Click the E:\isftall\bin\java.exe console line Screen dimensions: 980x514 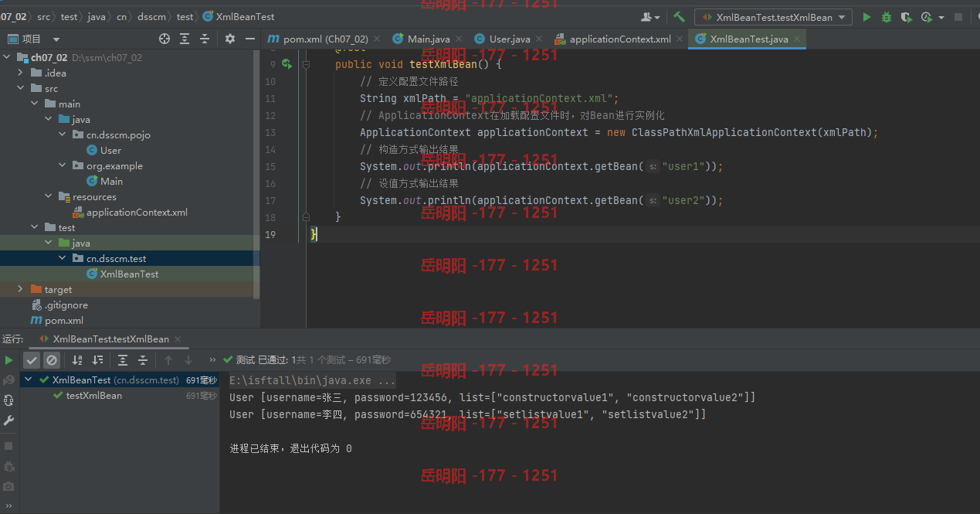pos(313,381)
